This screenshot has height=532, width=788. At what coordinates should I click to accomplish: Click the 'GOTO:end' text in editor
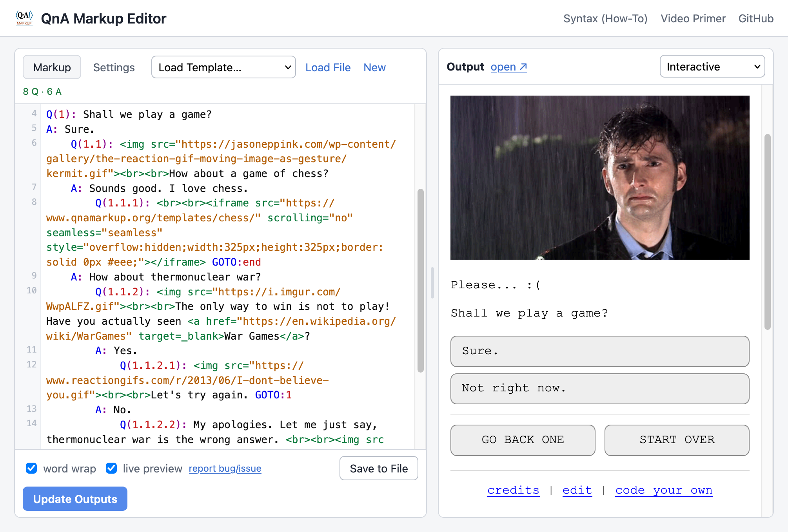[x=236, y=262]
